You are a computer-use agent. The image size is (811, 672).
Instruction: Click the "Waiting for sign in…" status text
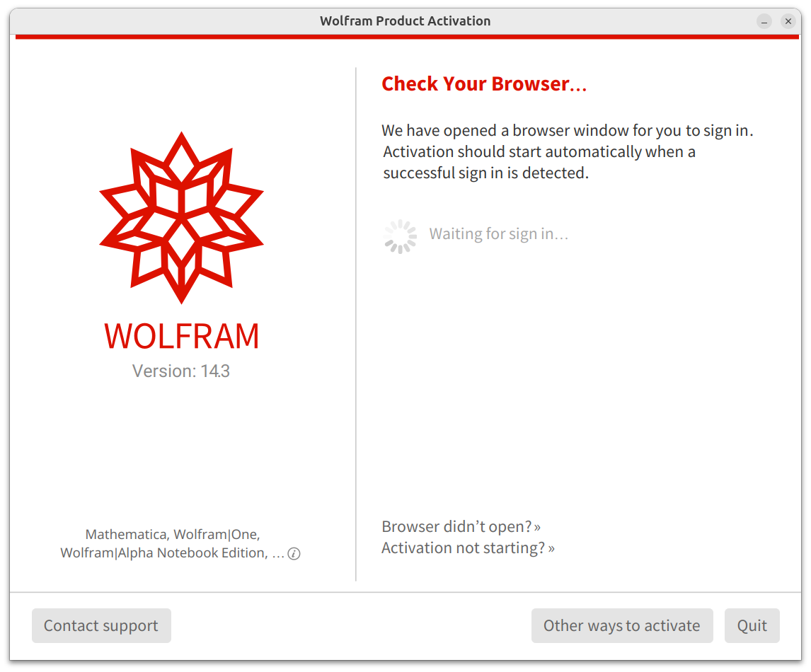pyautogui.click(x=499, y=234)
